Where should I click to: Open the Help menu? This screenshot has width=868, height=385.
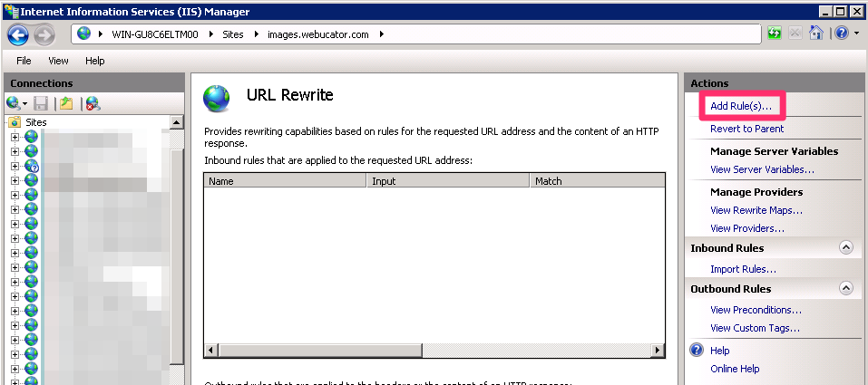[94, 61]
